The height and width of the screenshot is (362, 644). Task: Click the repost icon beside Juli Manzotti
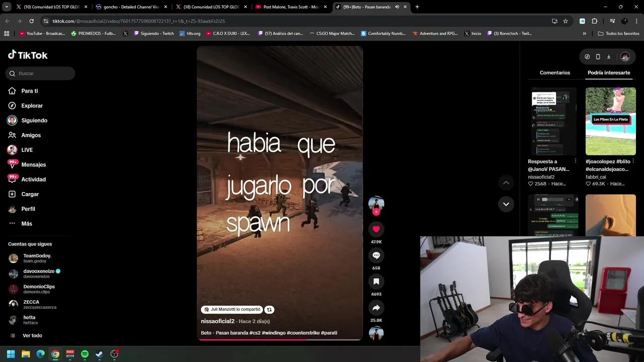[269, 310]
